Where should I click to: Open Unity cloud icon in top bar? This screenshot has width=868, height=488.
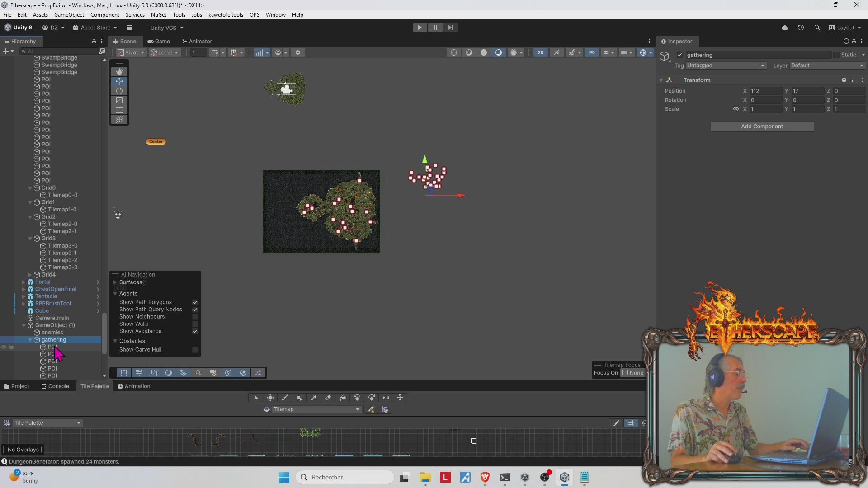click(785, 28)
